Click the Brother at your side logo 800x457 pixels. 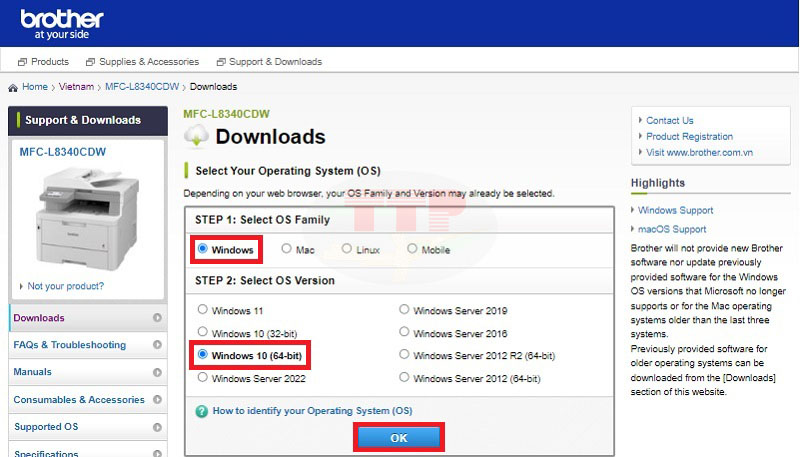click(x=62, y=24)
